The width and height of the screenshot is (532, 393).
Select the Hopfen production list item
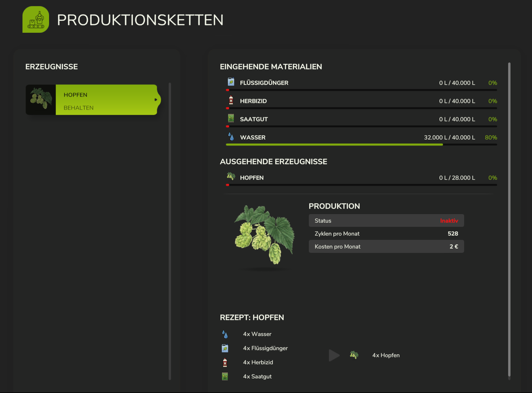pos(98,95)
